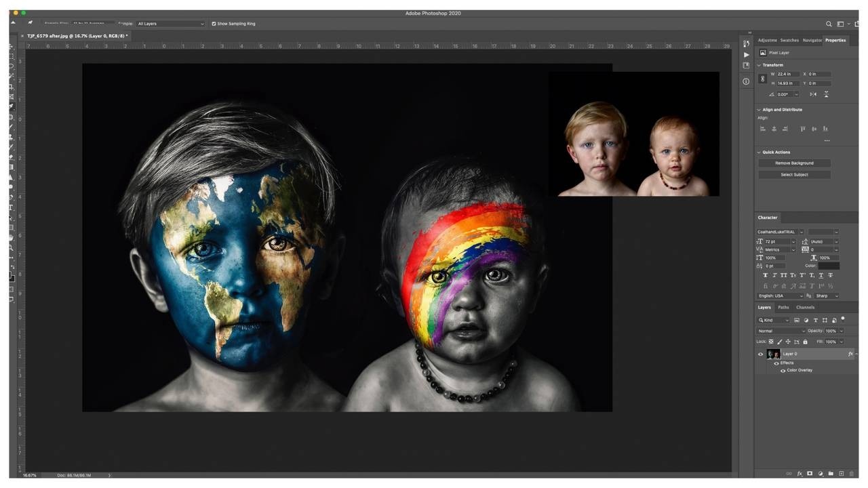Select the Zoom tool in the toolbar

point(12,247)
